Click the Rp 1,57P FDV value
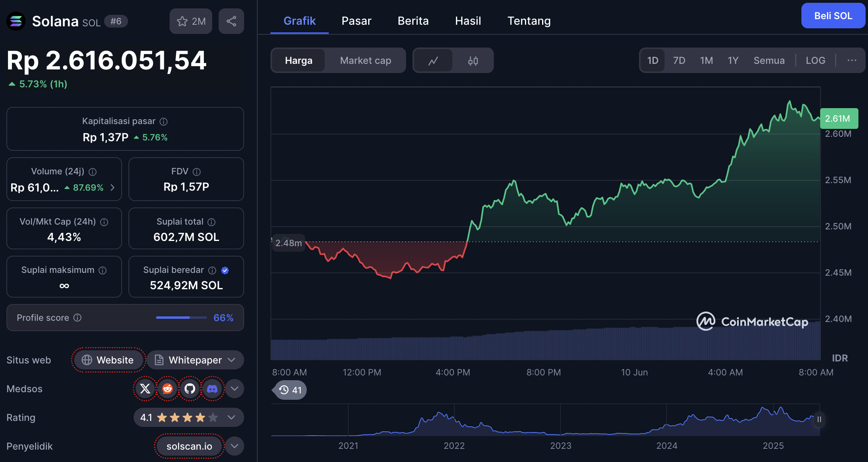The width and height of the screenshot is (868, 462). tap(186, 187)
